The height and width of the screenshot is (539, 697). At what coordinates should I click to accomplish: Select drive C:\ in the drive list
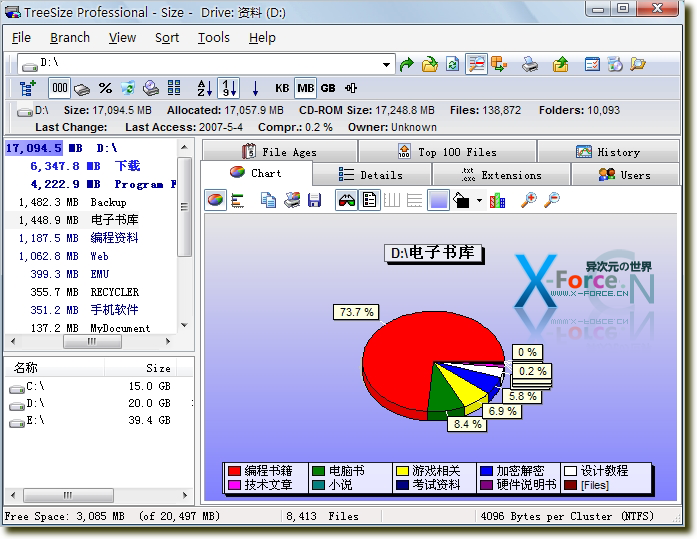pos(35,387)
